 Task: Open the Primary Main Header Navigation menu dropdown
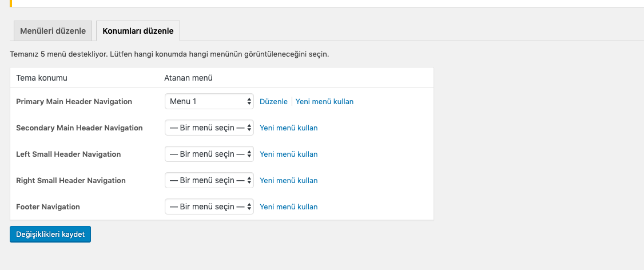(209, 101)
